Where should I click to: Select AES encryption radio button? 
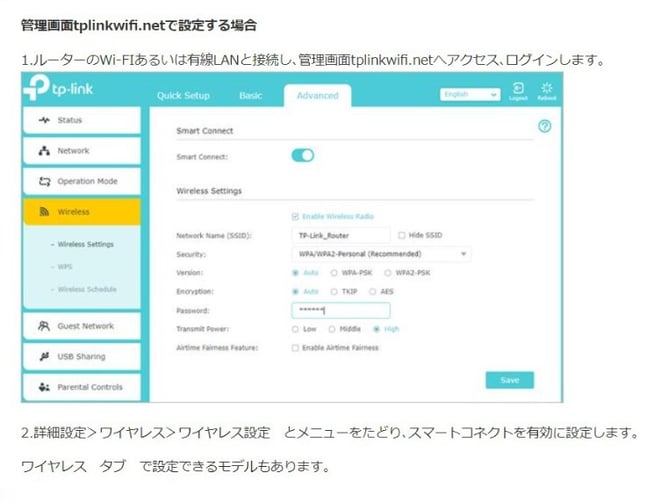point(372,292)
